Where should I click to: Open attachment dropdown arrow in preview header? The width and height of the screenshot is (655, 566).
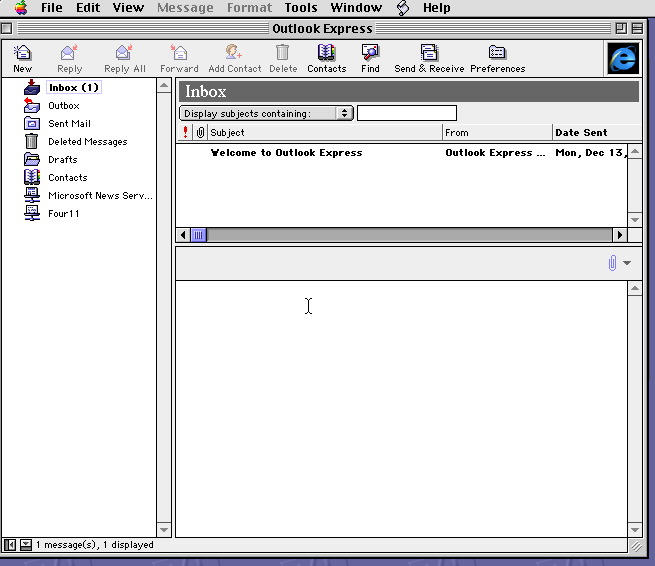pyautogui.click(x=627, y=263)
